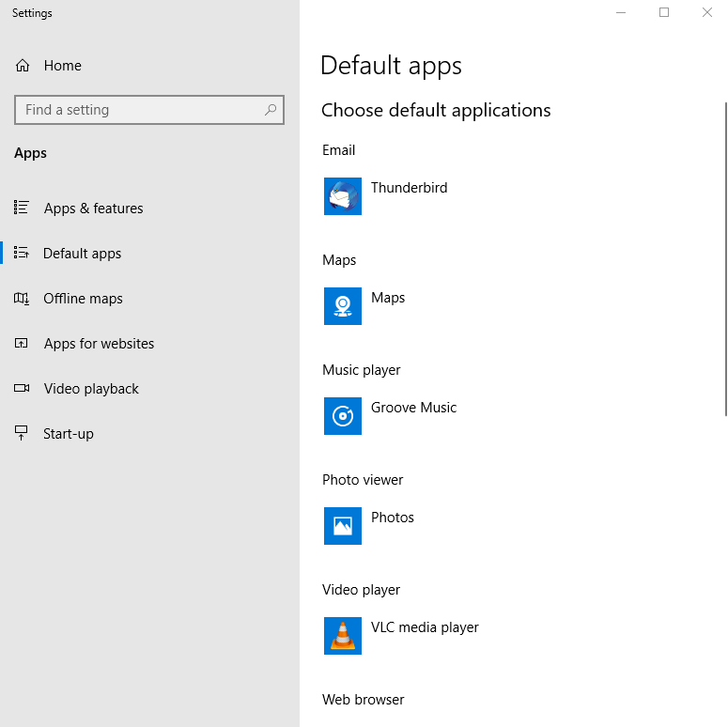Click the search magnifier icon

(x=271, y=110)
